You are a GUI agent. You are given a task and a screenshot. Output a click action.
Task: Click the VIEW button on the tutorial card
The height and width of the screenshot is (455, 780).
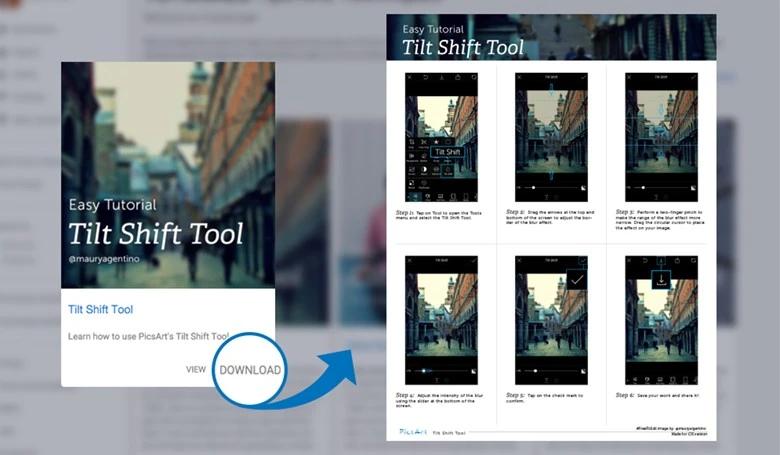(195, 369)
